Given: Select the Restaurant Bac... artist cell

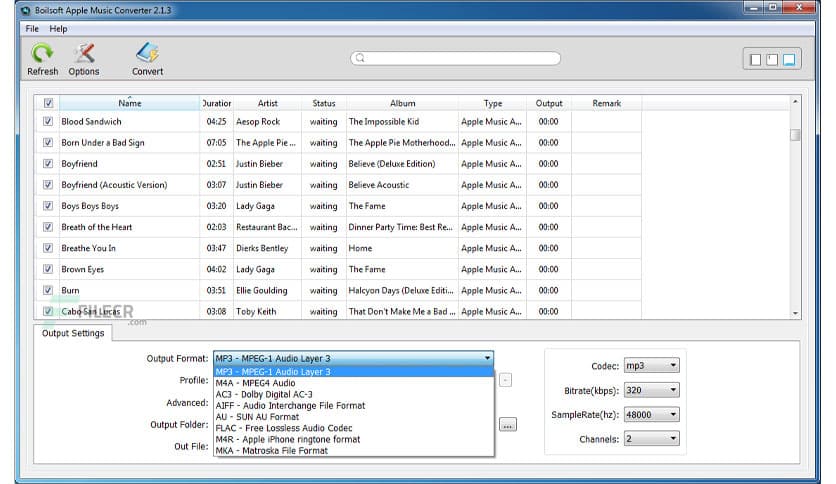Looking at the screenshot, I should pos(267,227).
